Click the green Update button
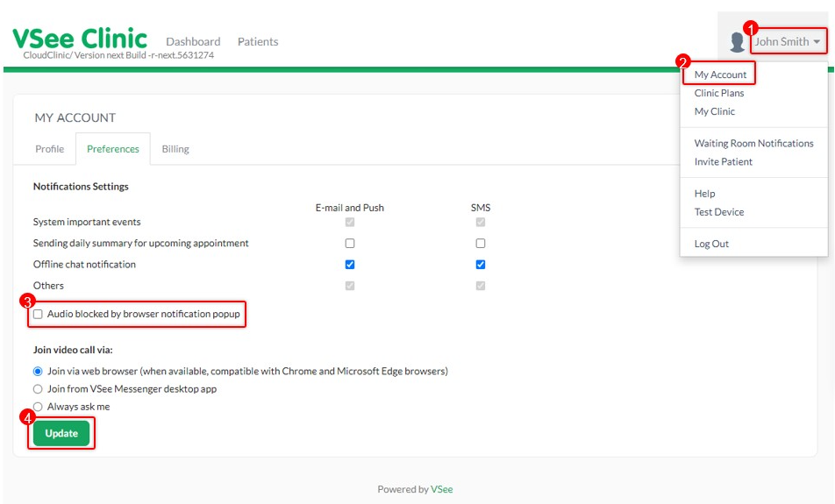Viewport: 835px width, 504px height. [x=61, y=433]
